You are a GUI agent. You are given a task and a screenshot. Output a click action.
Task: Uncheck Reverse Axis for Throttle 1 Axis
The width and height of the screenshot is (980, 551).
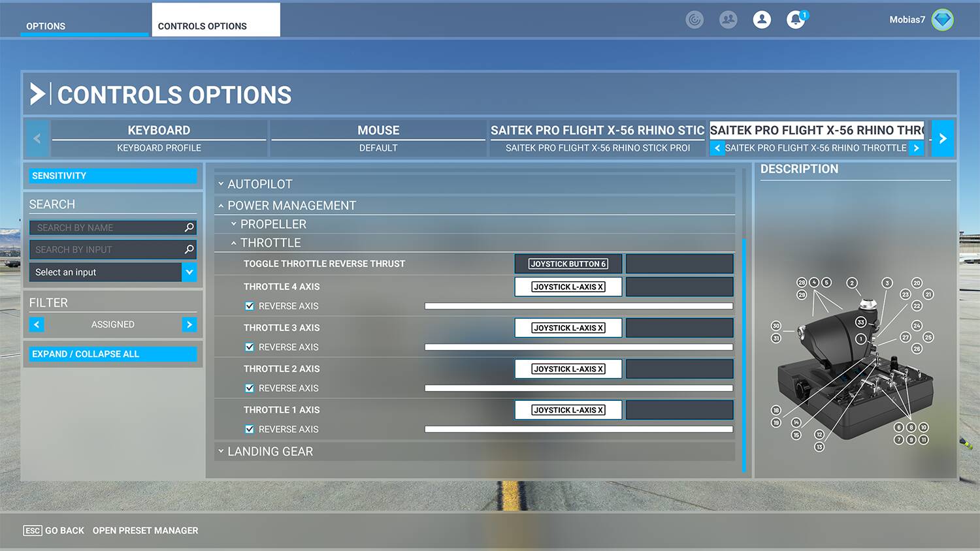tap(250, 430)
